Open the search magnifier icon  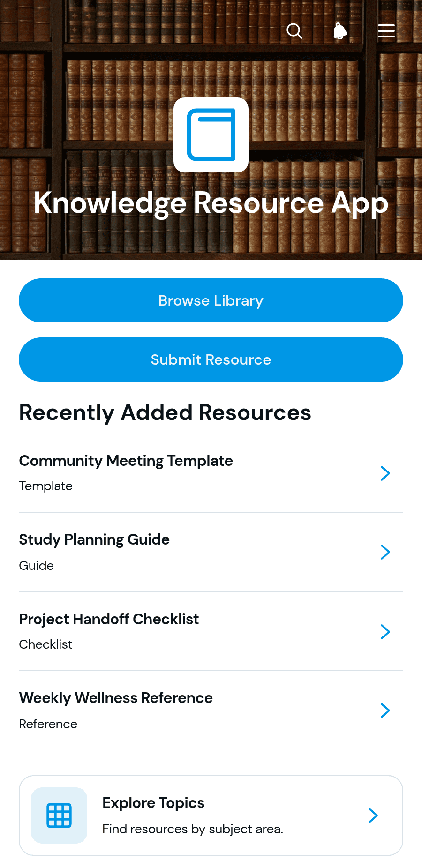(x=294, y=31)
